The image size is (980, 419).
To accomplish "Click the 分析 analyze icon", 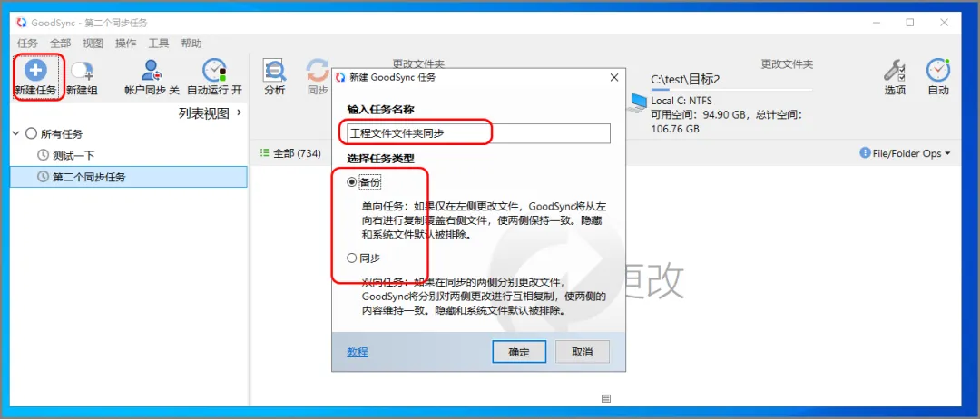I will [274, 71].
